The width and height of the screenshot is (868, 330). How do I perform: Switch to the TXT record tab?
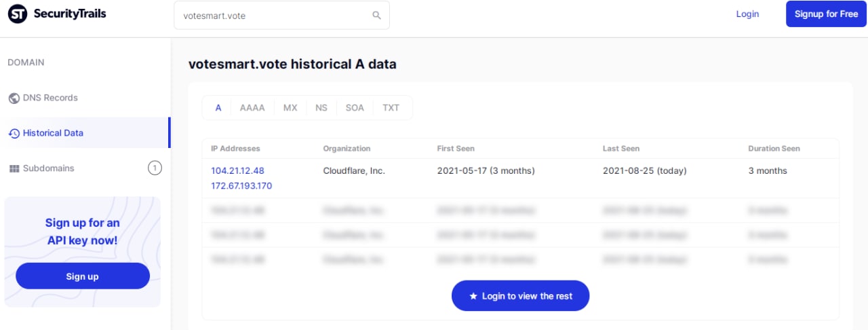[391, 108]
